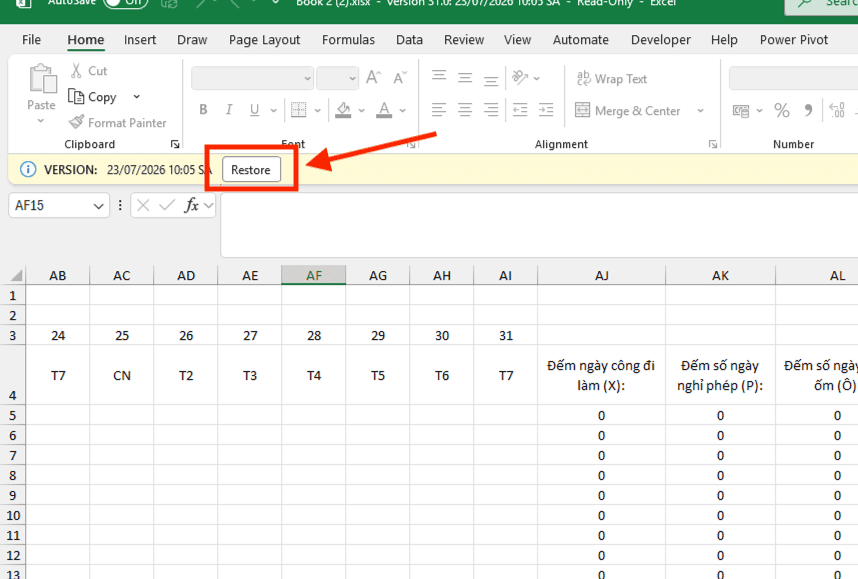
Task: Apply percent style
Action: click(782, 111)
